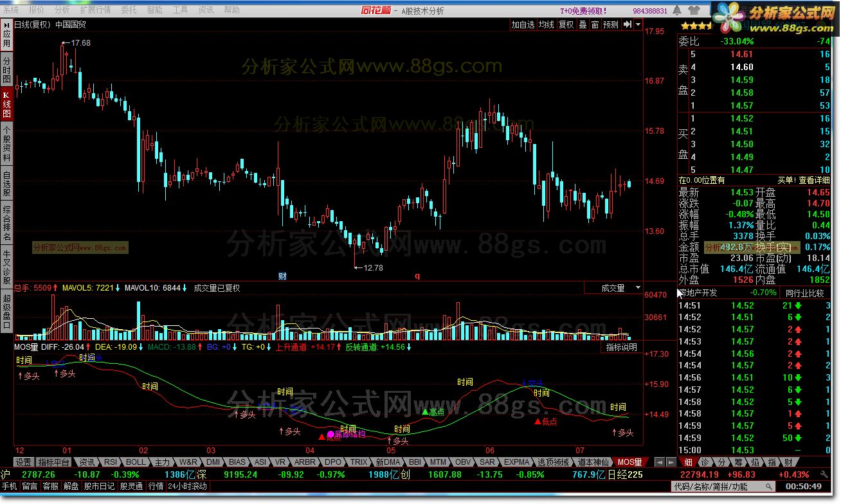Switch to the EXPMA indicator tab

[516, 462]
